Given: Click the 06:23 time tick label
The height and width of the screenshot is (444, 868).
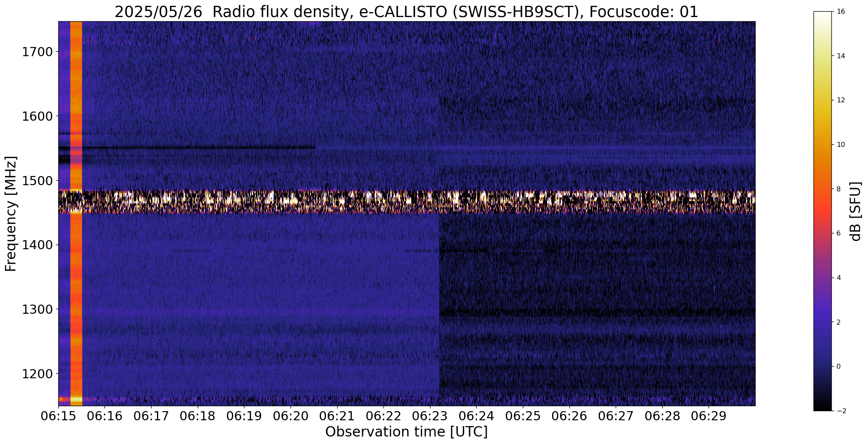Looking at the screenshot, I should pos(430,416).
